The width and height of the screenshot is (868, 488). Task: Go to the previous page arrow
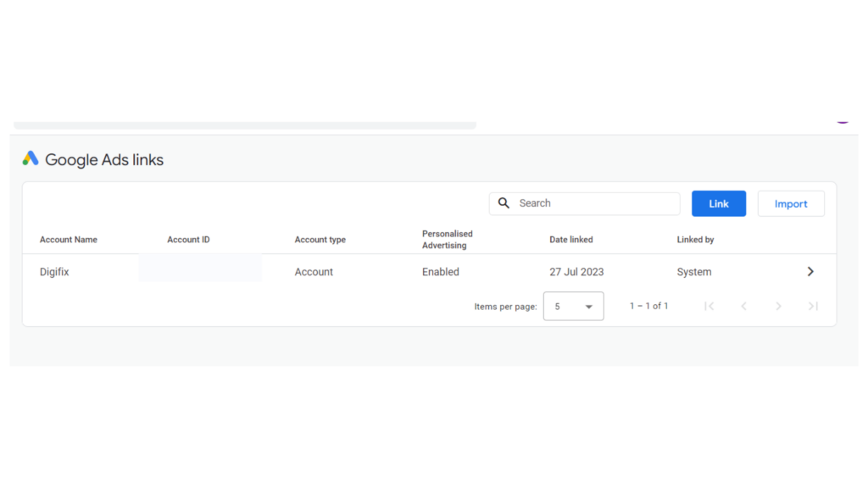744,306
